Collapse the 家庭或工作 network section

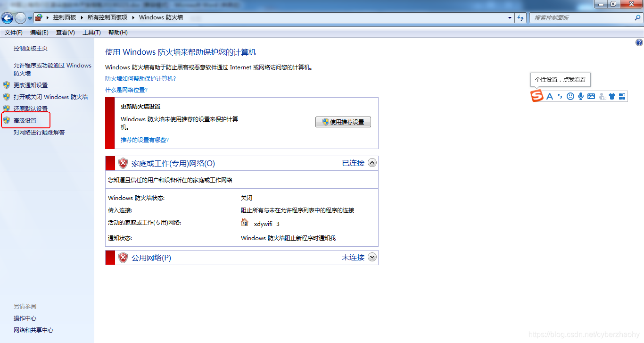(x=372, y=163)
